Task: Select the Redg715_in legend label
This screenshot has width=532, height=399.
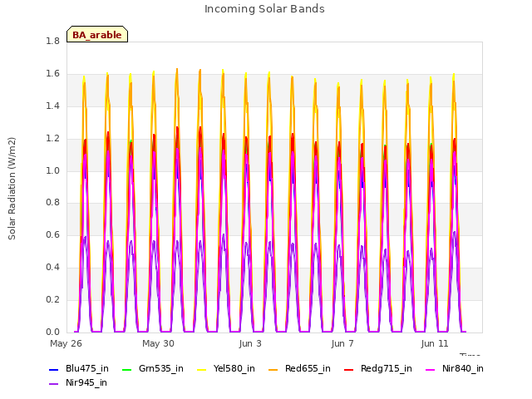Action: click(x=387, y=369)
